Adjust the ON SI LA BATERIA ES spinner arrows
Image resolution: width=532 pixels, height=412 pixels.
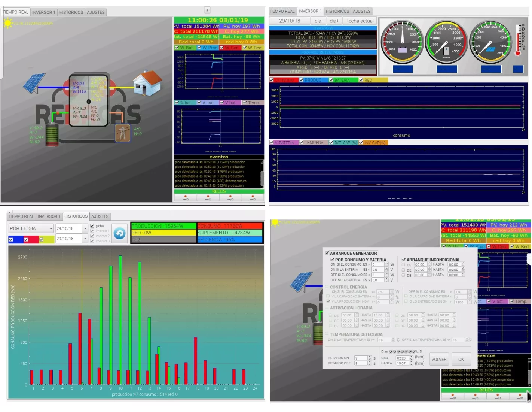[386, 270]
